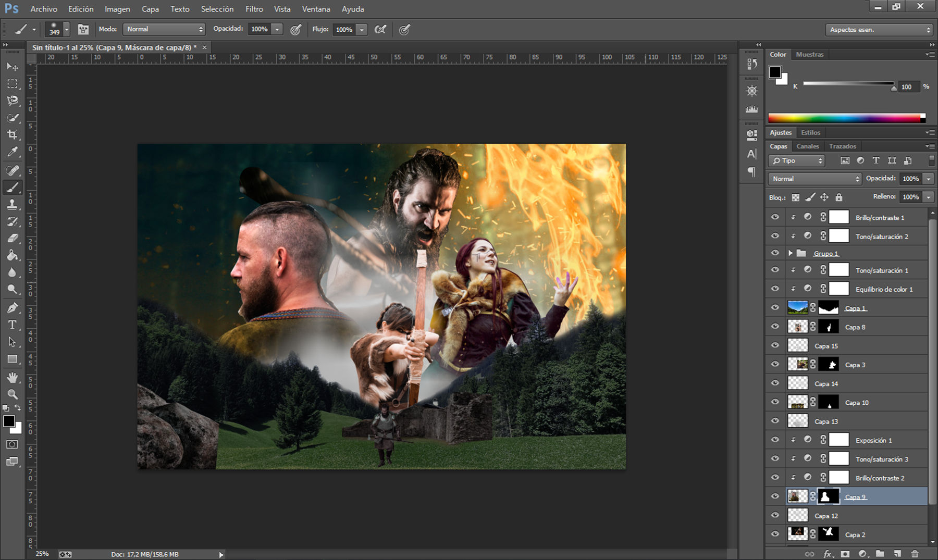Select the Equilibrio de color 1 layer
The image size is (938, 560).
click(x=856, y=289)
